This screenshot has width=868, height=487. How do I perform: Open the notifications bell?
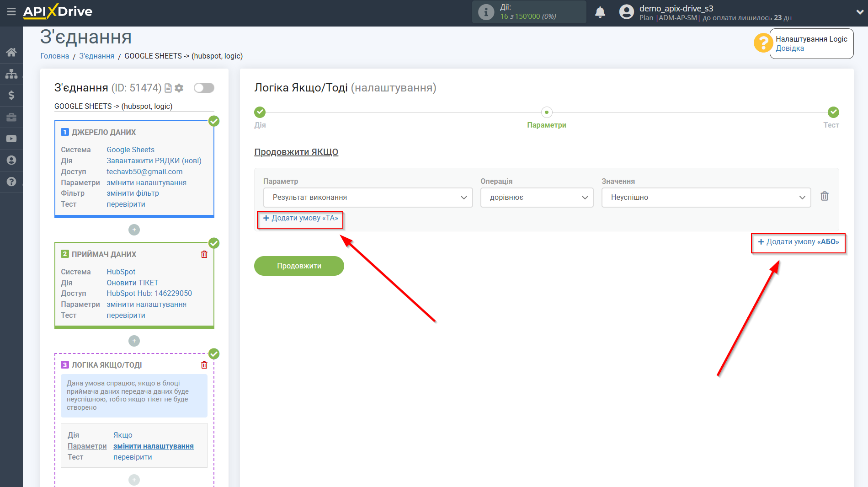point(600,12)
